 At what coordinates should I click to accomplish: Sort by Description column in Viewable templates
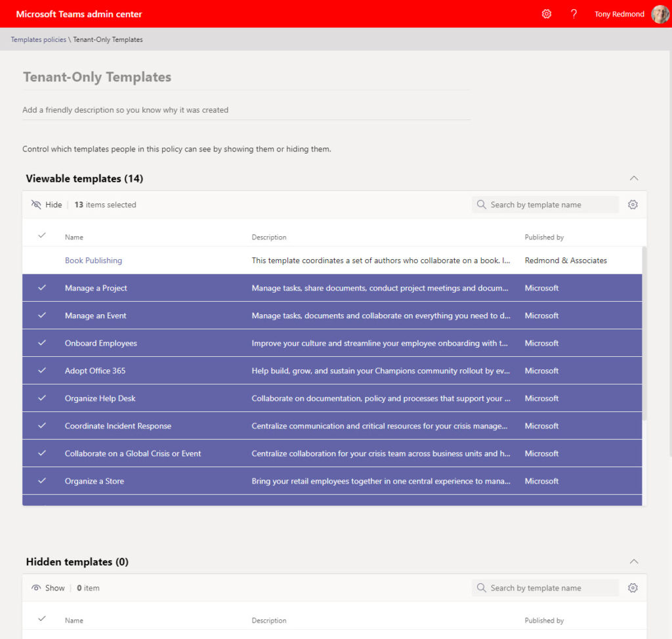268,237
